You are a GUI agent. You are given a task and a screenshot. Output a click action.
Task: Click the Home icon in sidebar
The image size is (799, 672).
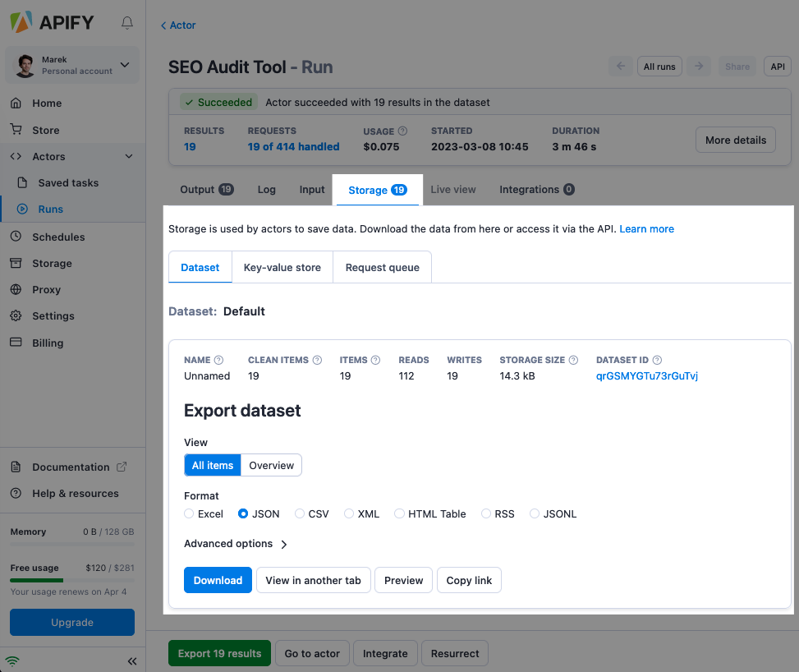pos(16,104)
